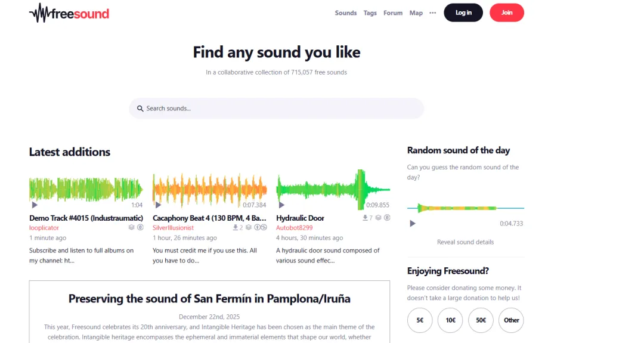644x343 pixels.
Task: Play the Cacaphony Beat 4 sound
Action: (158, 205)
